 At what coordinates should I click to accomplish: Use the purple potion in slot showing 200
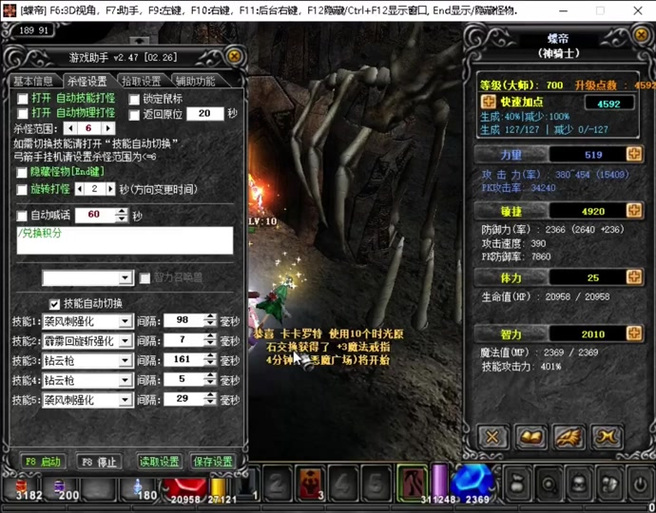coord(62,490)
